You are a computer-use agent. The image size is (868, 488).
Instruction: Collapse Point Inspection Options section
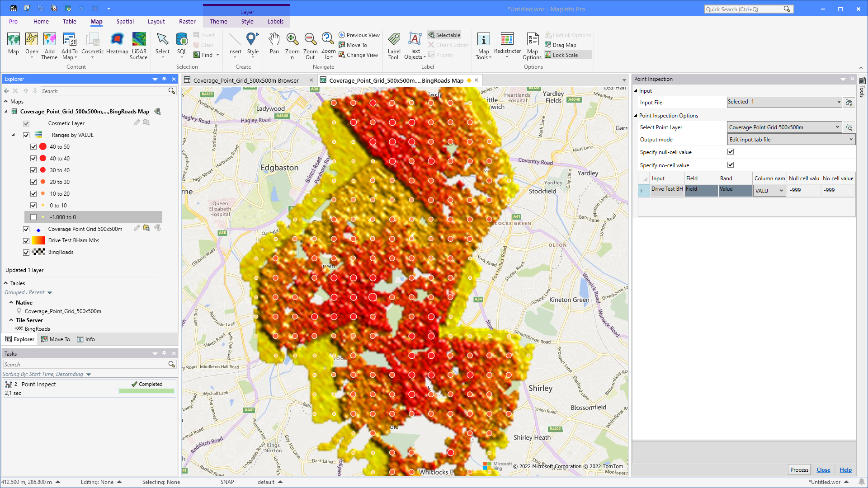point(636,116)
